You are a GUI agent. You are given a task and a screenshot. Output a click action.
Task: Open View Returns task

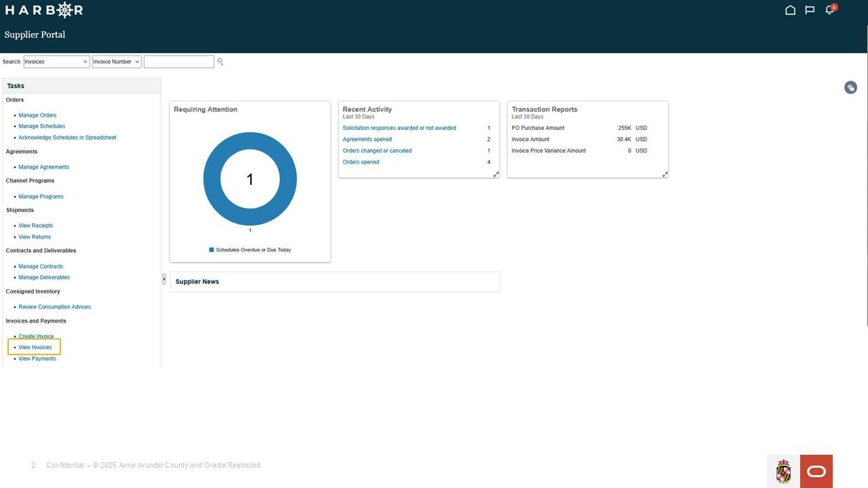[35, 237]
